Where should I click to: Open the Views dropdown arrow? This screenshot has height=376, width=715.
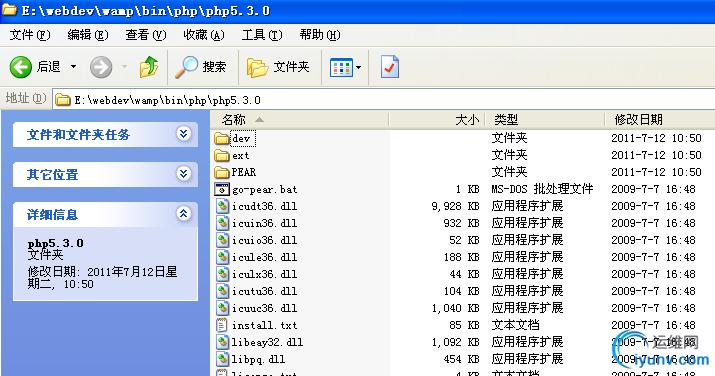[359, 67]
